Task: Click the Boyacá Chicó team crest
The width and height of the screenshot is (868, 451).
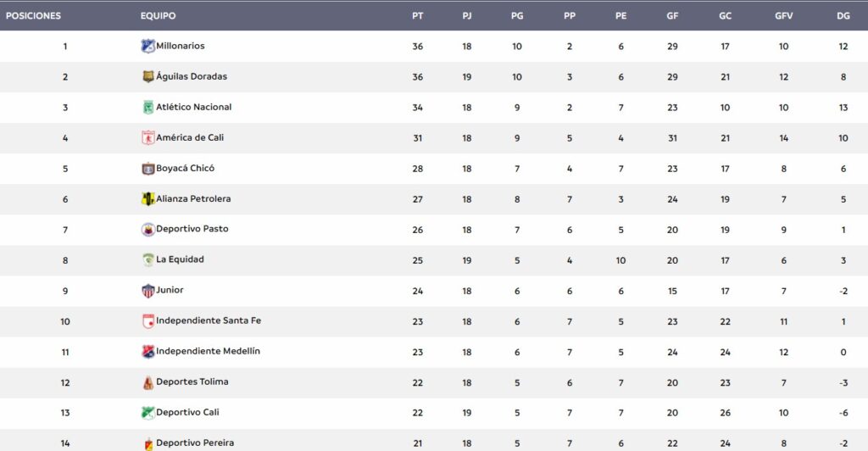Action: click(148, 168)
